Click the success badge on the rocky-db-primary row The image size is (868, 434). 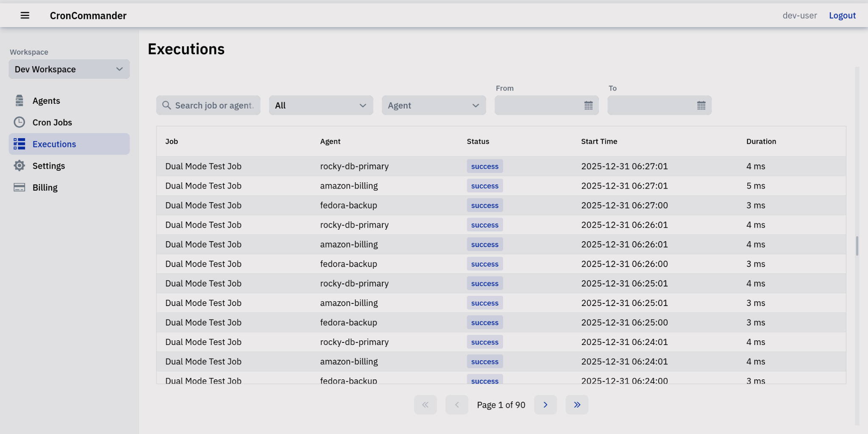484,166
